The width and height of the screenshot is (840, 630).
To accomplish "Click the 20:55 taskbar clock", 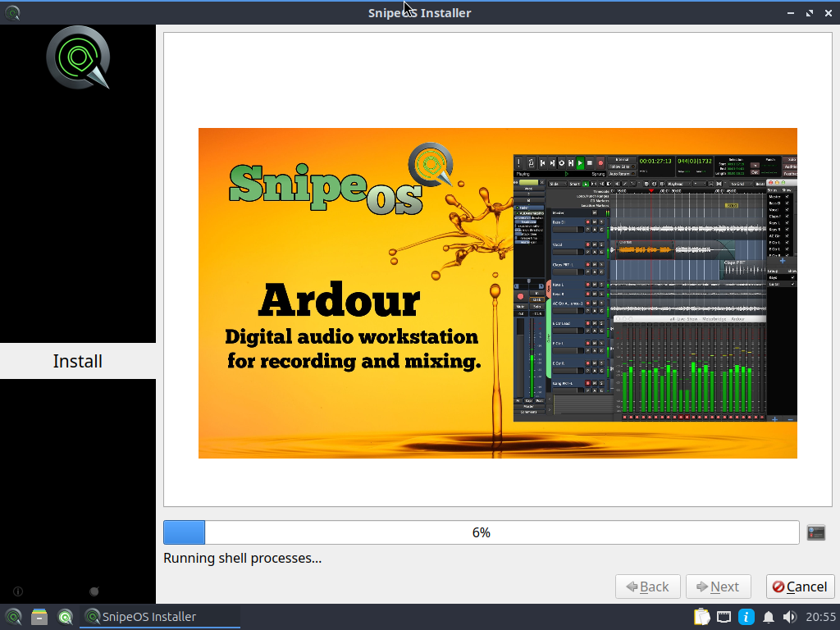I will (820, 617).
